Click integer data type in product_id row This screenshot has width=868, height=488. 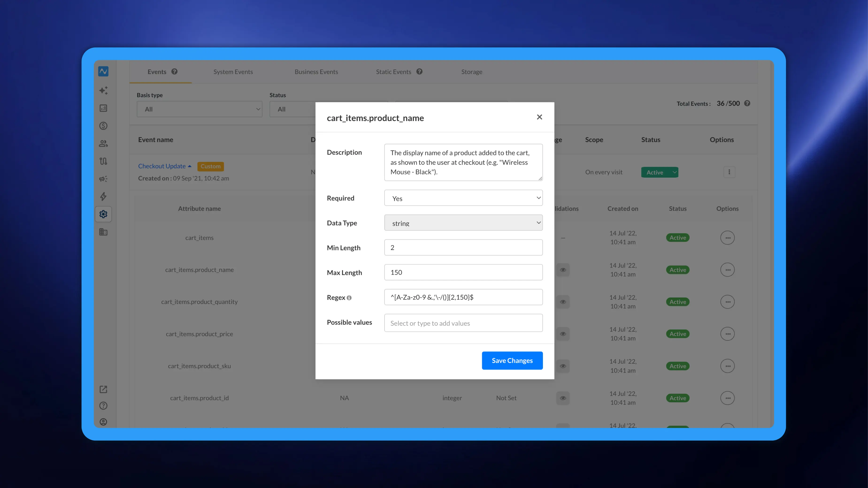[x=452, y=398]
